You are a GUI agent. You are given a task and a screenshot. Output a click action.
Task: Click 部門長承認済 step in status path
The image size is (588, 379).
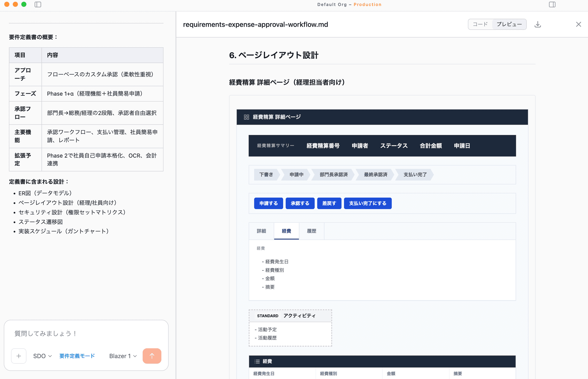click(334, 175)
